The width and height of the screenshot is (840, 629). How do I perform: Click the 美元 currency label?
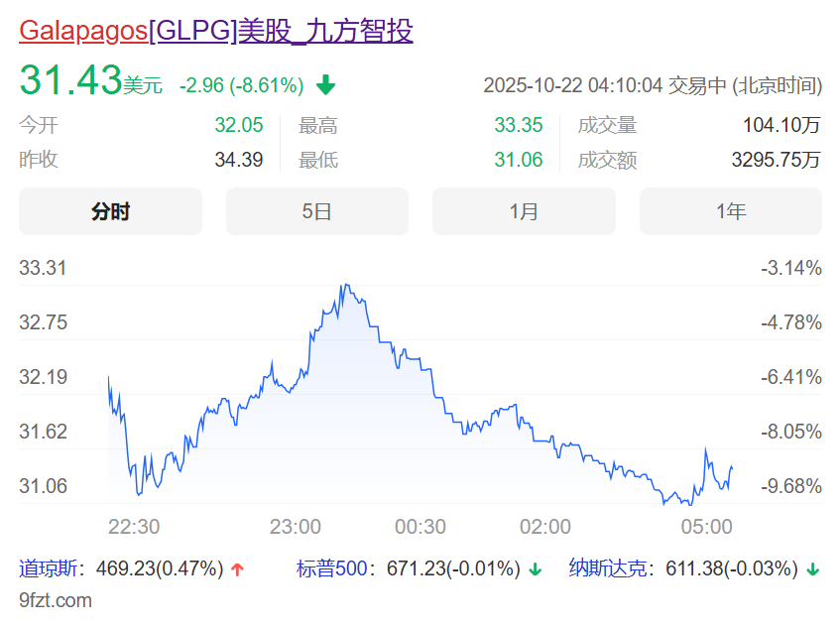[x=143, y=85]
